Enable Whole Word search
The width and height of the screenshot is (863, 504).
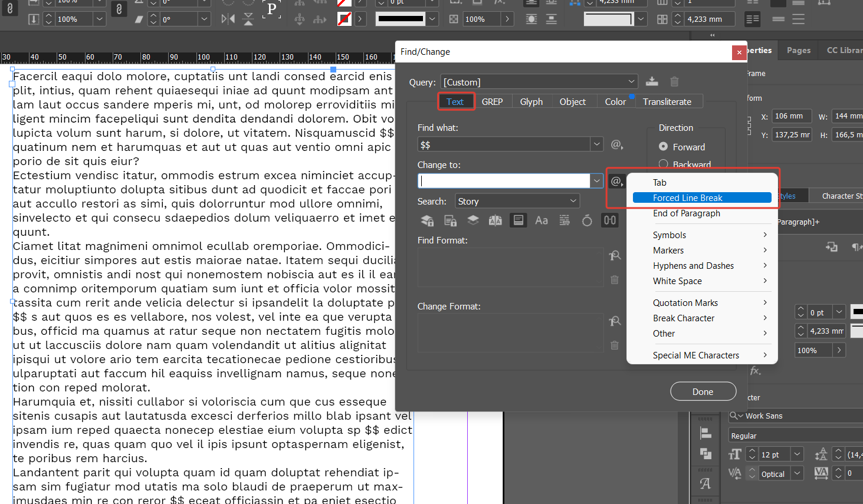(565, 220)
